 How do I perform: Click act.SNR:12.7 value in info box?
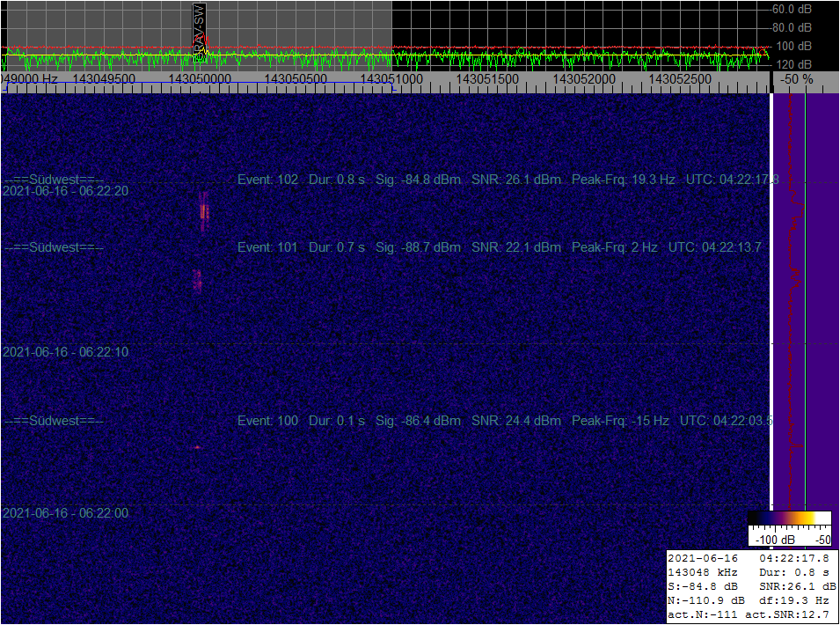[x=786, y=614]
